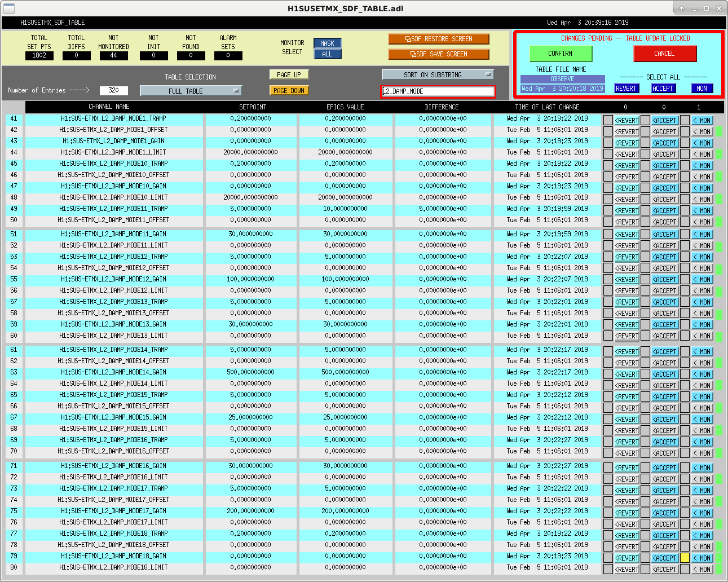Toggle accept checkbox for row 55
The image size is (728, 582).
point(645,279)
